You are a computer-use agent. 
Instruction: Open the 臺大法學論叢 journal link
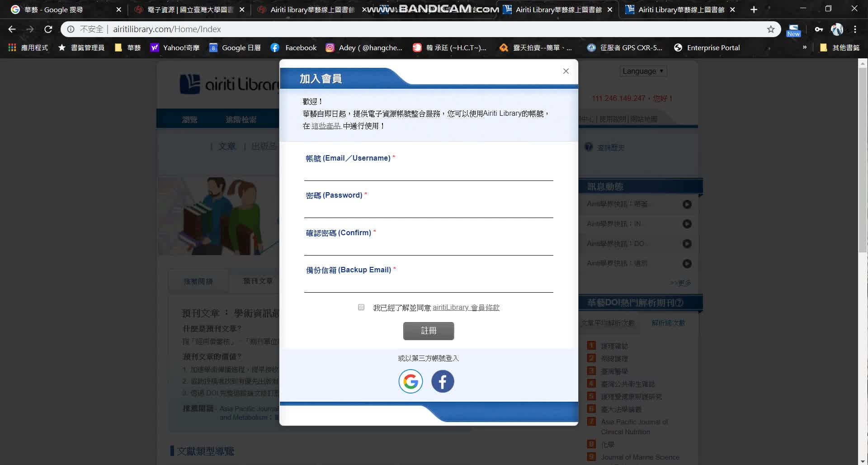click(621, 409)
